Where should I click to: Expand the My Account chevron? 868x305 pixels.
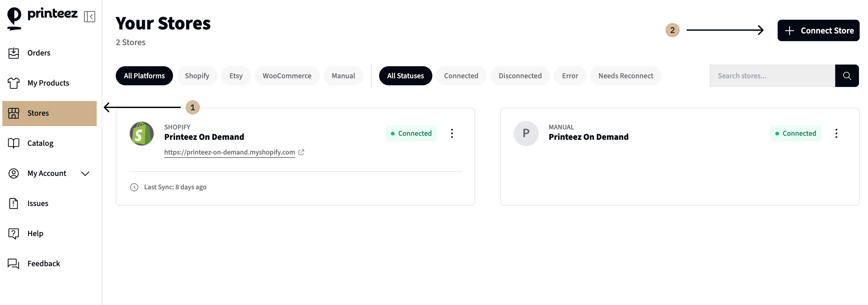85,174
